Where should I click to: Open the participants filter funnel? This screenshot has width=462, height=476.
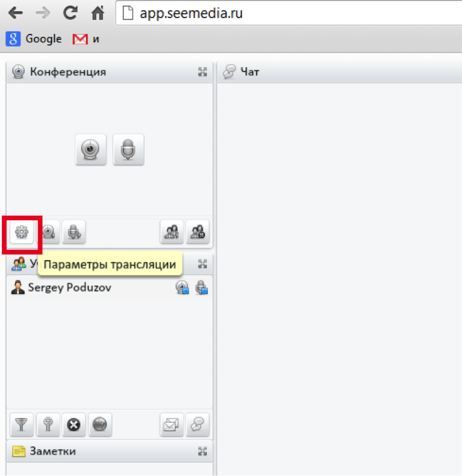(x=22, y=425)
